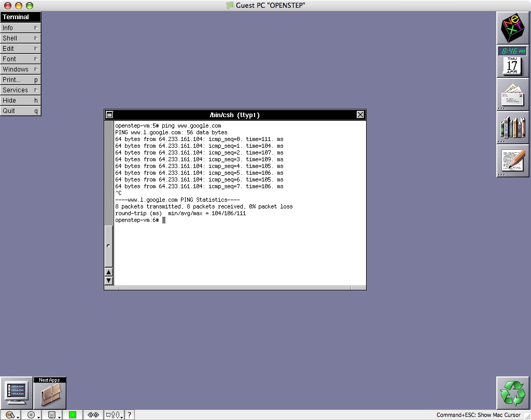Screen dimensions: 531x420
Task: Click the scroll-down arrow in the terminal scrollbar
Action: click(x=109, y=281)
